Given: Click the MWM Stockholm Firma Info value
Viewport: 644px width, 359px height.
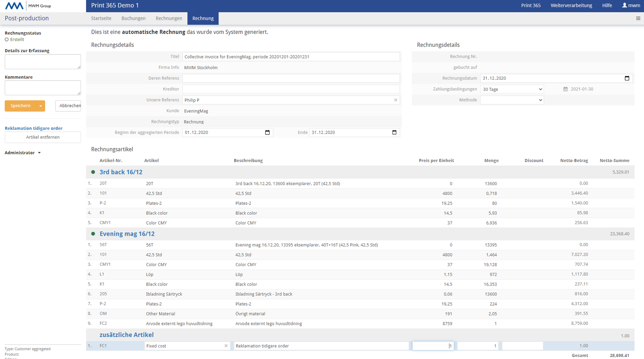Looking at the screenshot, I should (201, 68).
